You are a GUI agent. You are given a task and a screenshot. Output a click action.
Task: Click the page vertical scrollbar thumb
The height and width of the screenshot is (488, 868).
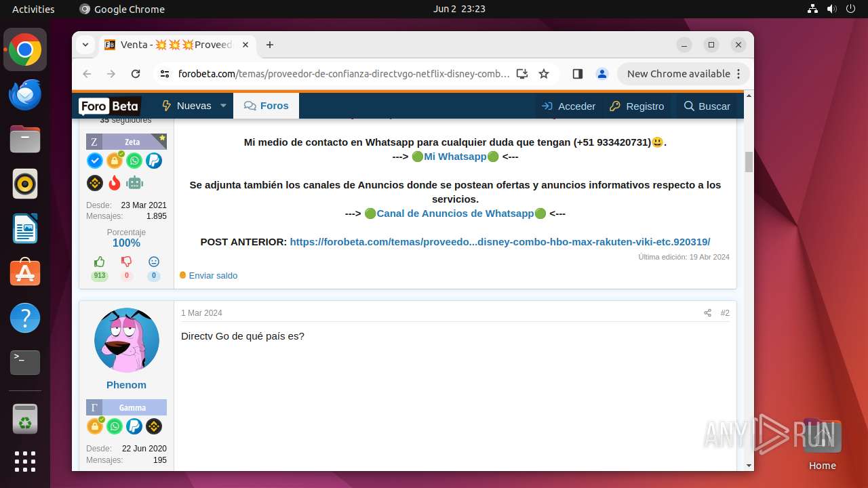coord(749,162)
